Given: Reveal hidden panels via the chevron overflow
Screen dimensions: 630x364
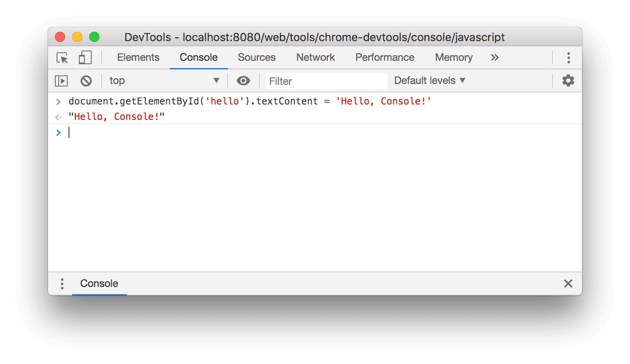Looking at the screenshot, I should coord(495,57).
